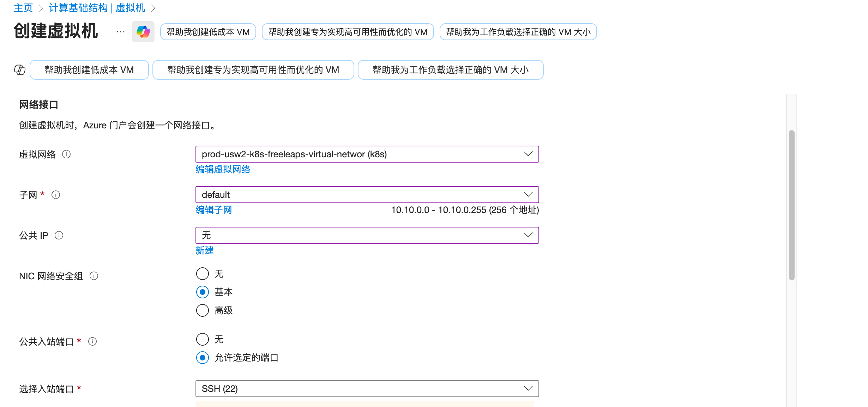Select 高级 NIC network security group option

203,311
